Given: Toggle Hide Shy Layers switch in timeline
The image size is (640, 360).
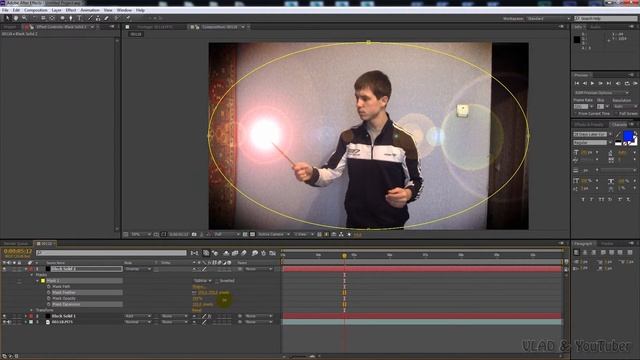Looking at the screenshot, I should [x=226, y=253].
